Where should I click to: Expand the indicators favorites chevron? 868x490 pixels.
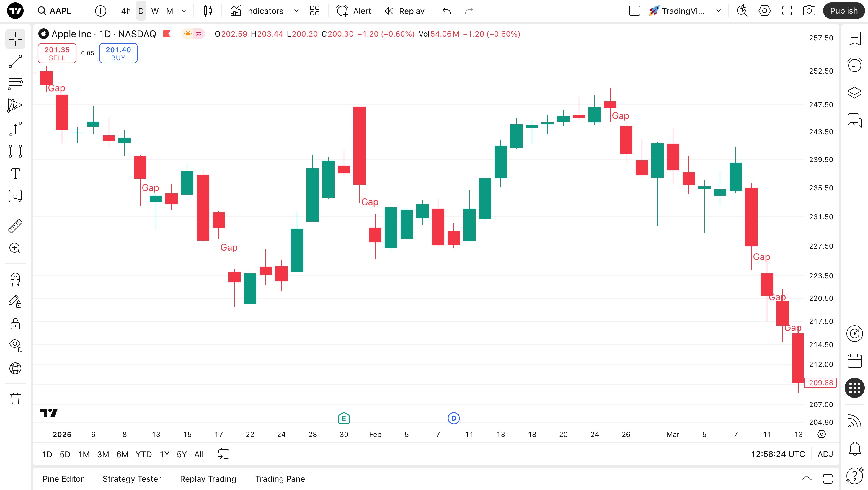coord(296,11)
